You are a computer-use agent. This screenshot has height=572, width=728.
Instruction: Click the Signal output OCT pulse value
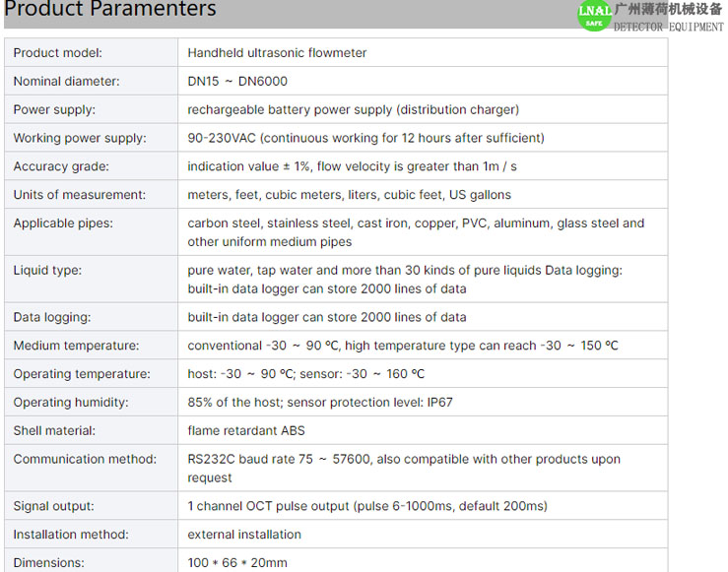tap(367, 506)
